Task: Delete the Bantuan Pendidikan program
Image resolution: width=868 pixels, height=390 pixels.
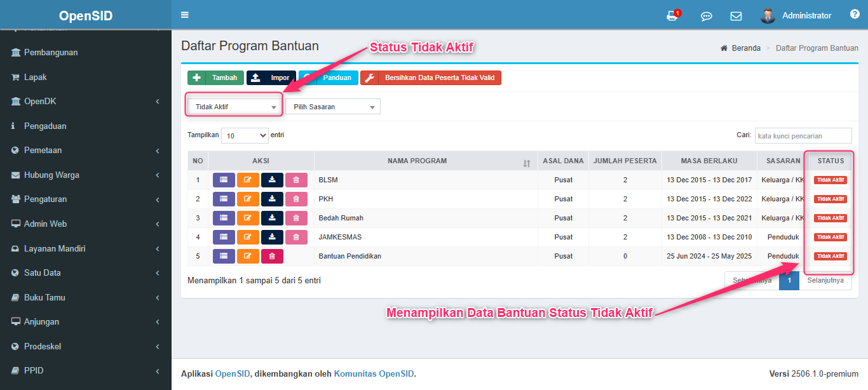Action: click(x=272, y=256)
